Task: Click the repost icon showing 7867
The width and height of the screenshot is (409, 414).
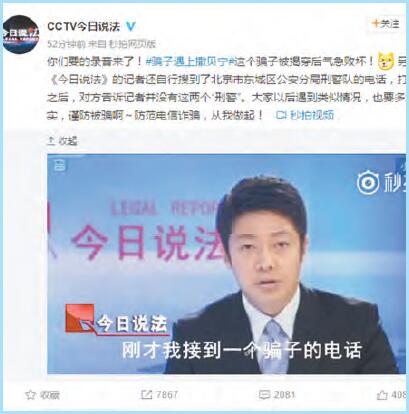Action: [146, 395]
